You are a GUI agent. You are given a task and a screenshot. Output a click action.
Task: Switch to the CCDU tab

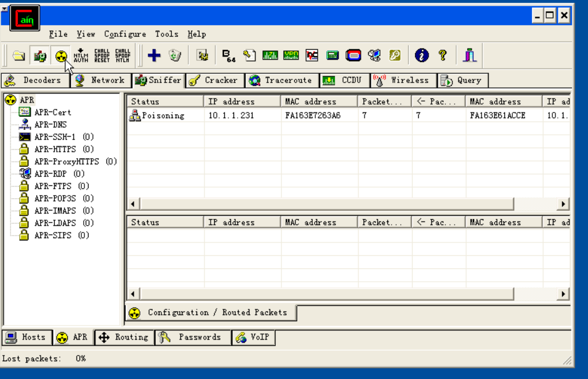(344, 81)
